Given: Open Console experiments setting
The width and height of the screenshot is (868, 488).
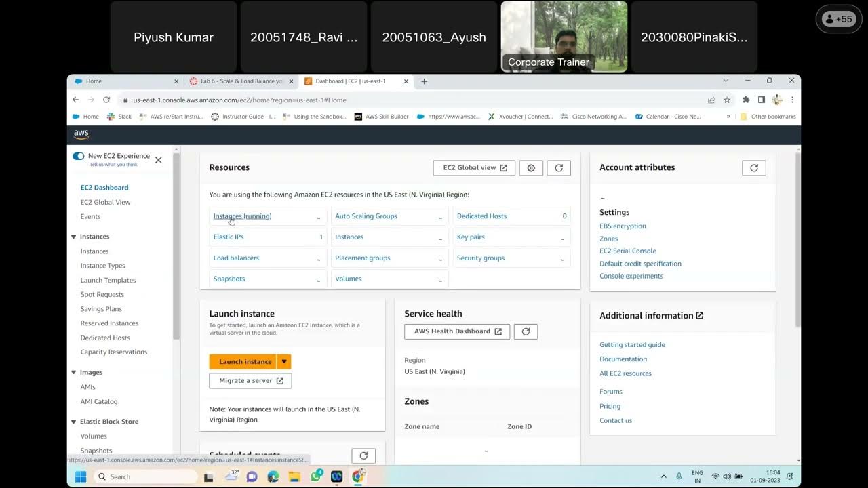Looking at the screenshot, I should [x=631, y=277].
